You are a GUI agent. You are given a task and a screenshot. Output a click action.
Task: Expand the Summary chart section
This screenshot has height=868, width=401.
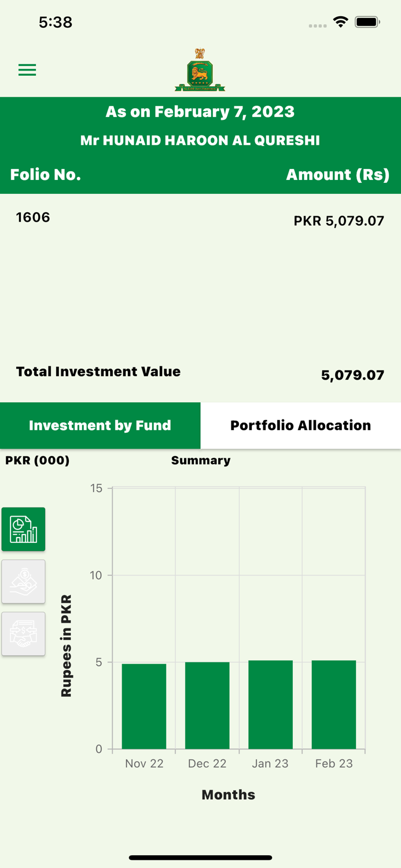pyautogui.click(x=200, y=461)
